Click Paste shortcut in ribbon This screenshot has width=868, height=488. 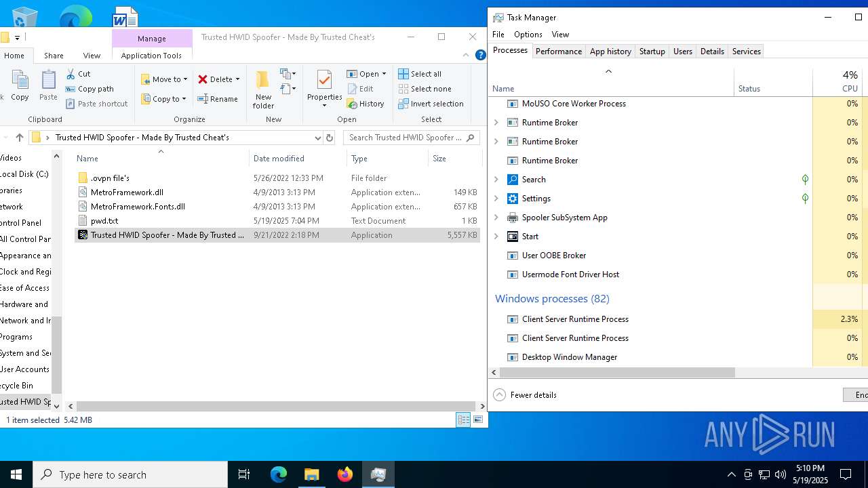coord(96,104)
